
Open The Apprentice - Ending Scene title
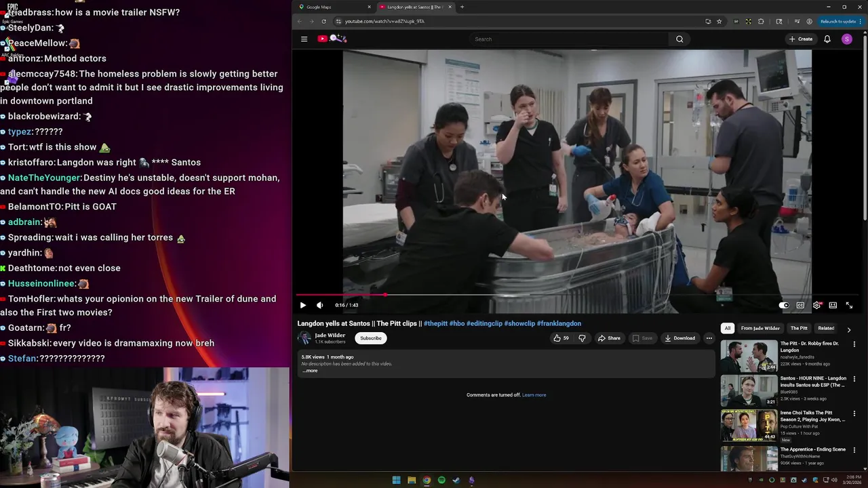[812, 449]
